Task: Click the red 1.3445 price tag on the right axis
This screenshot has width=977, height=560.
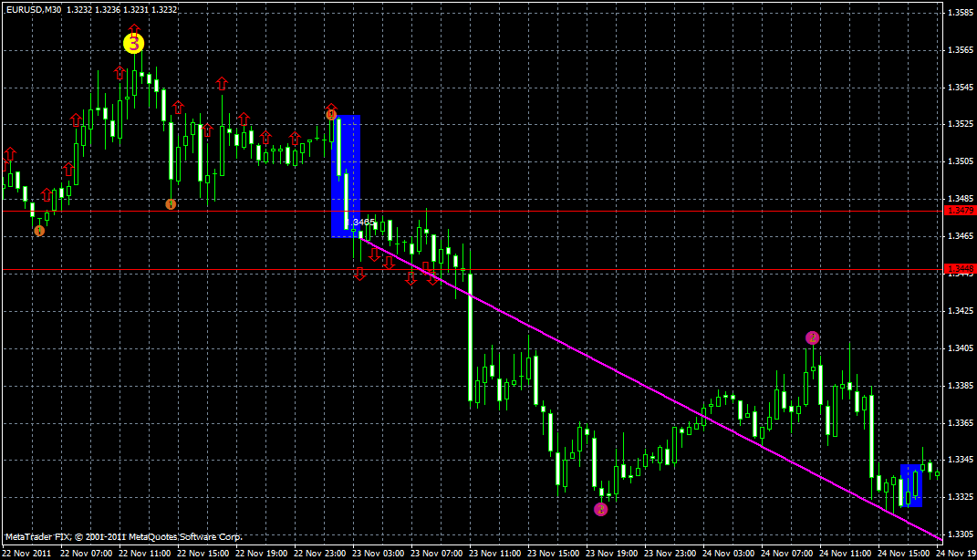Action: pos(960,267)
